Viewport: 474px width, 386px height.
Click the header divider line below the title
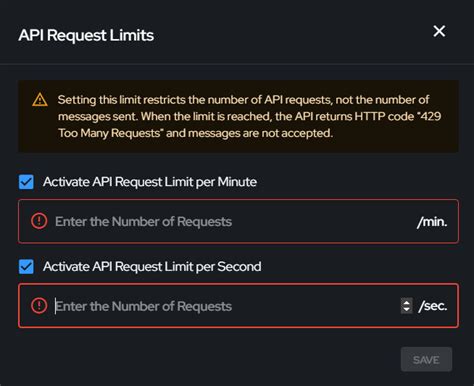237,63
